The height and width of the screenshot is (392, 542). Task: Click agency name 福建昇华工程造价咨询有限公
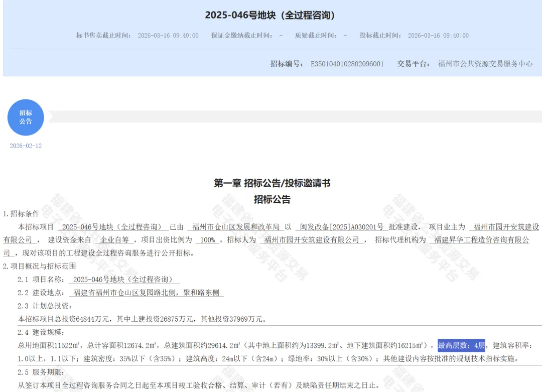(481, 240)
